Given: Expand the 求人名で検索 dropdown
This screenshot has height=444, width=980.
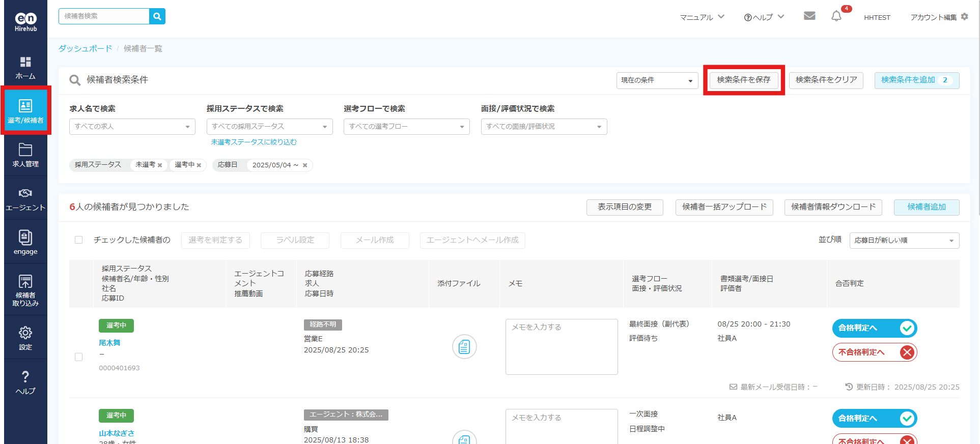Looking at the screenshot, I should [132, 127].
